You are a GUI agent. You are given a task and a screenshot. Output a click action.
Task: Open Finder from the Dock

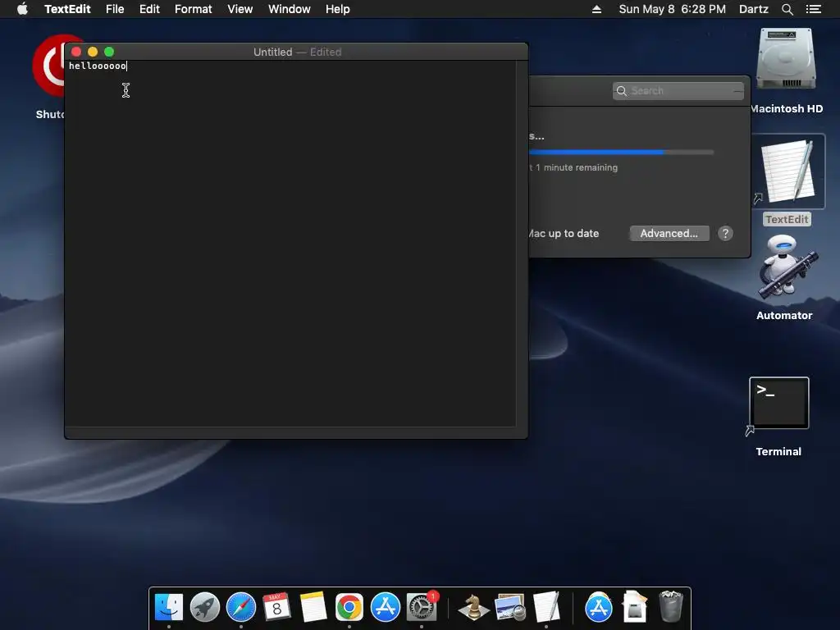[x=169, y=607]
